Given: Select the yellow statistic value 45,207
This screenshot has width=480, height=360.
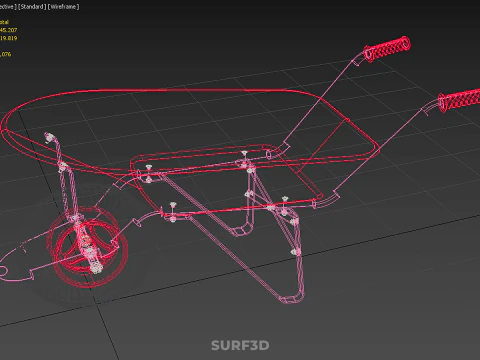Looking at the screenshot, I should (8, 30).
